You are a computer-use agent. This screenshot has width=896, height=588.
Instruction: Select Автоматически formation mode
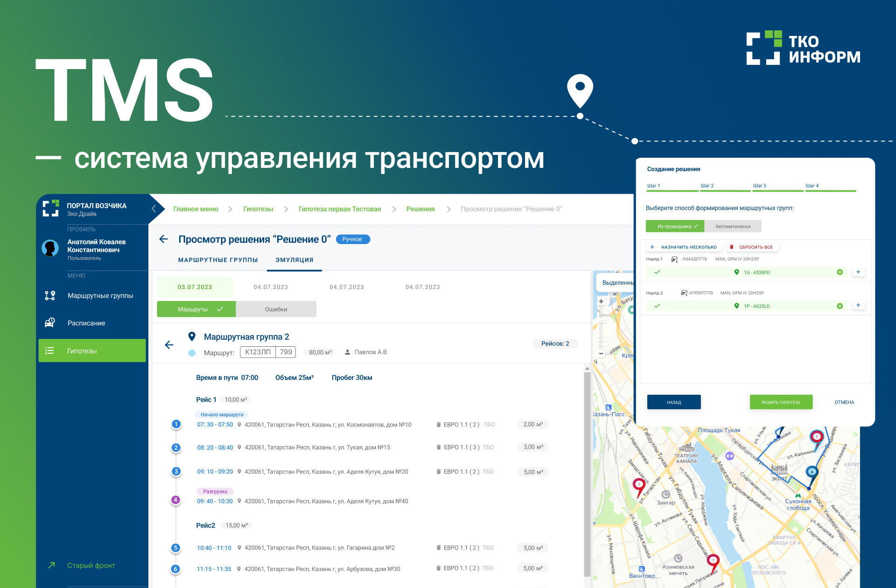click(x=733, y=226)
